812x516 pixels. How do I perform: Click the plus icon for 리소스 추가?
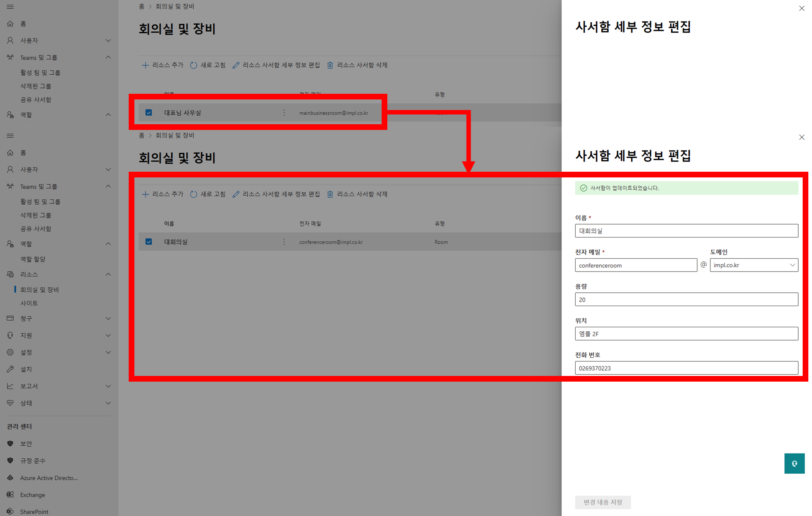point(145,194)
